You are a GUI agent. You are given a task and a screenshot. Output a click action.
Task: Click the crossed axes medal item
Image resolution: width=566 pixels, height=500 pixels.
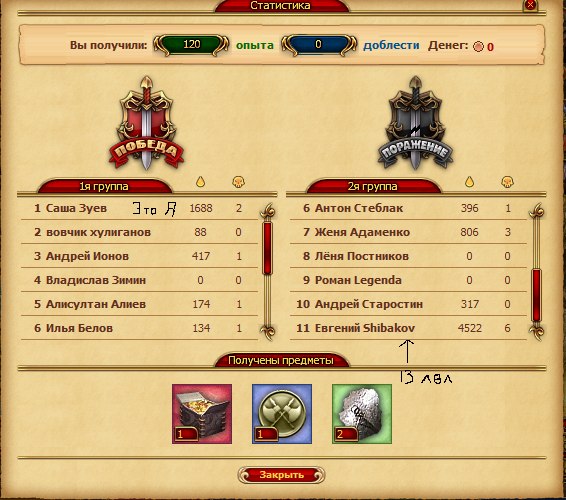(x=282, y=414)
